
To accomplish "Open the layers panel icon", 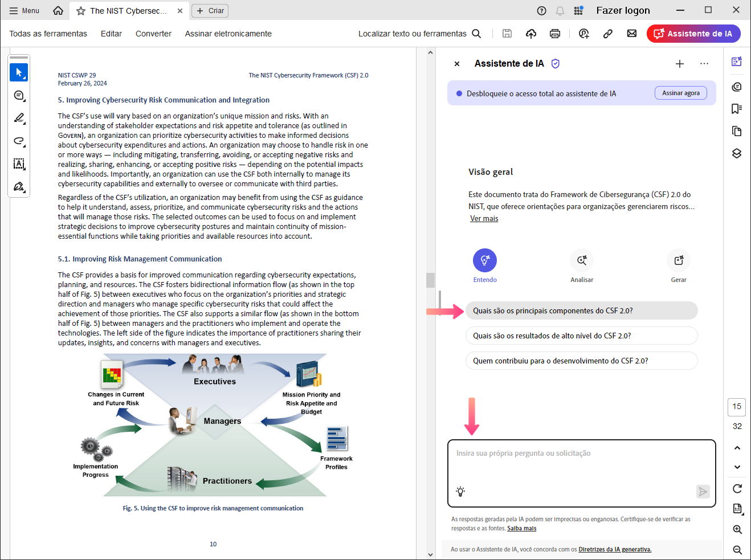I will [737, 153].
